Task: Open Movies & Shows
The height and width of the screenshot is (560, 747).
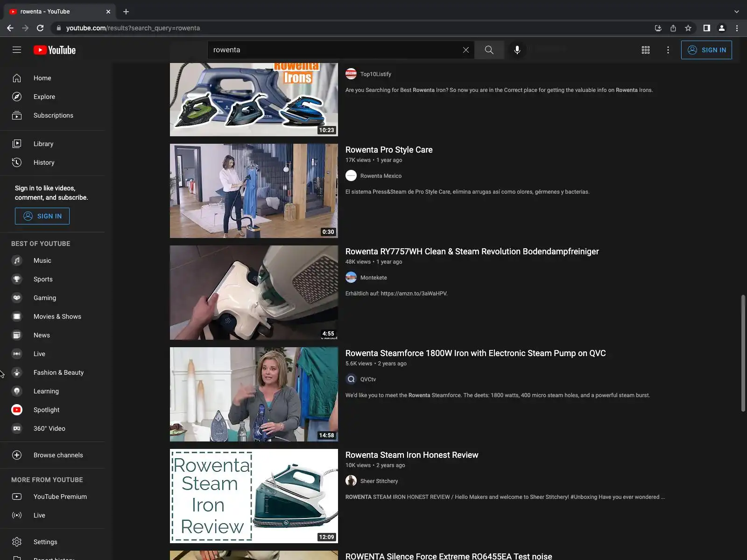Action: [x=52, y=316]
